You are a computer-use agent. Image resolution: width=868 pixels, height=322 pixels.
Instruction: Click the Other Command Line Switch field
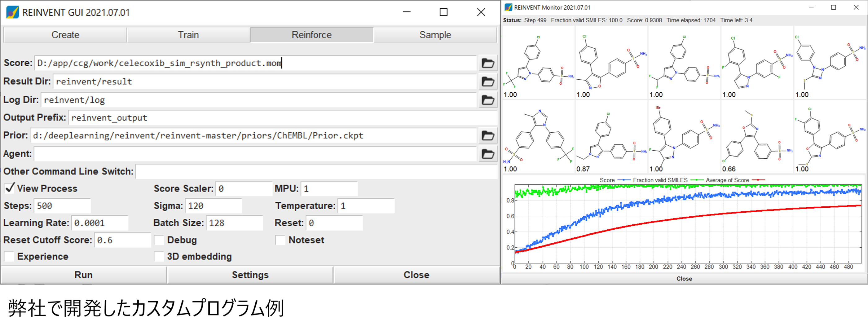coord(317,171)
